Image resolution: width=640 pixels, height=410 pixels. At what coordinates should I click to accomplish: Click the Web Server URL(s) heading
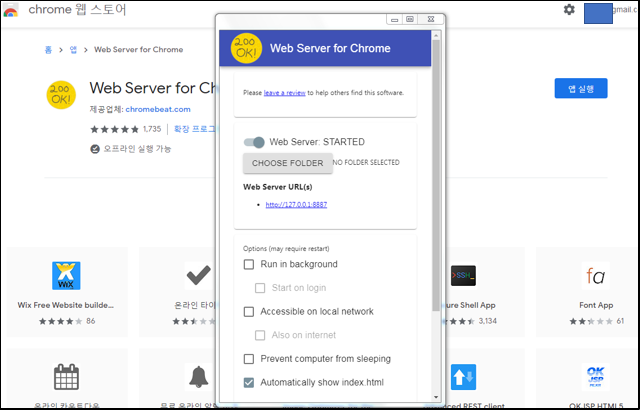pos(278,187)
